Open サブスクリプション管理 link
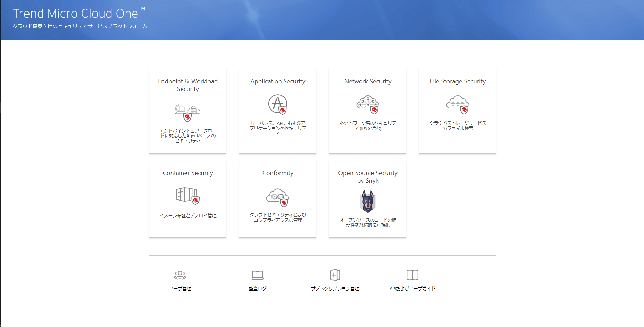 (335, 288)
